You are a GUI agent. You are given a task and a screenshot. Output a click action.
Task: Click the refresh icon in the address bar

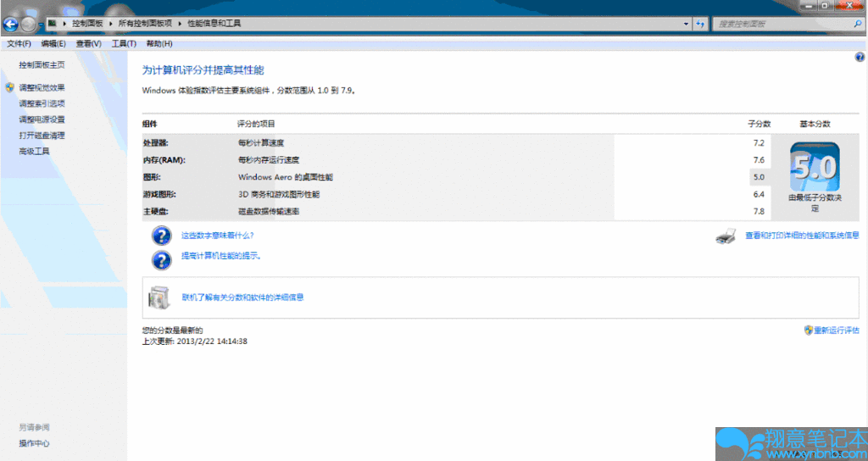coord(701,24)
